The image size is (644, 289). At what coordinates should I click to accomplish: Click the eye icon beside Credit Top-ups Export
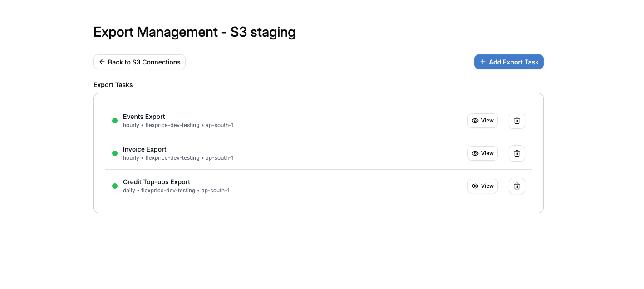point(475,186)
